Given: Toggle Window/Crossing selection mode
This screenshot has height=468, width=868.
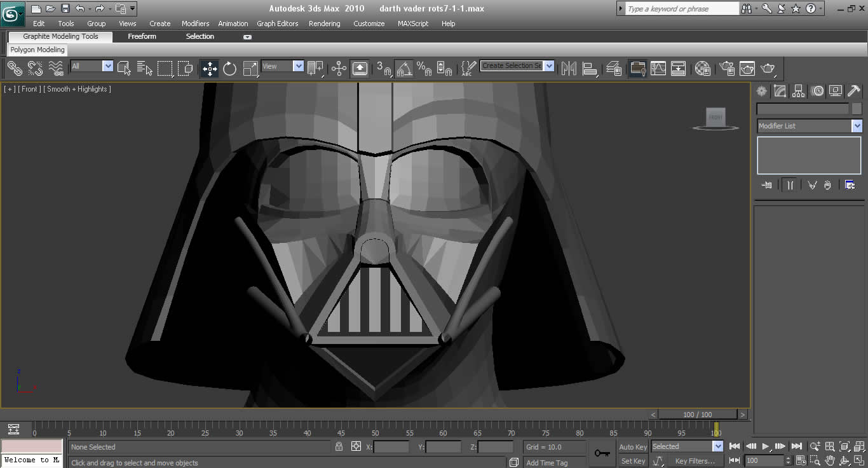Looking at the screenshot, I should tap(186, 68).
